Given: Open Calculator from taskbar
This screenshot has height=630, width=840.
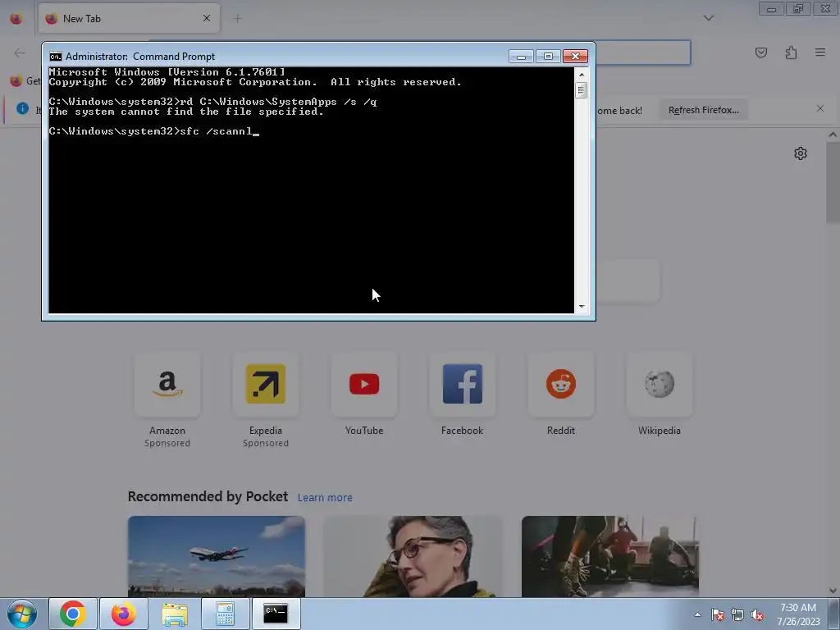Looking at the screenshot, I should pos(225,614).
